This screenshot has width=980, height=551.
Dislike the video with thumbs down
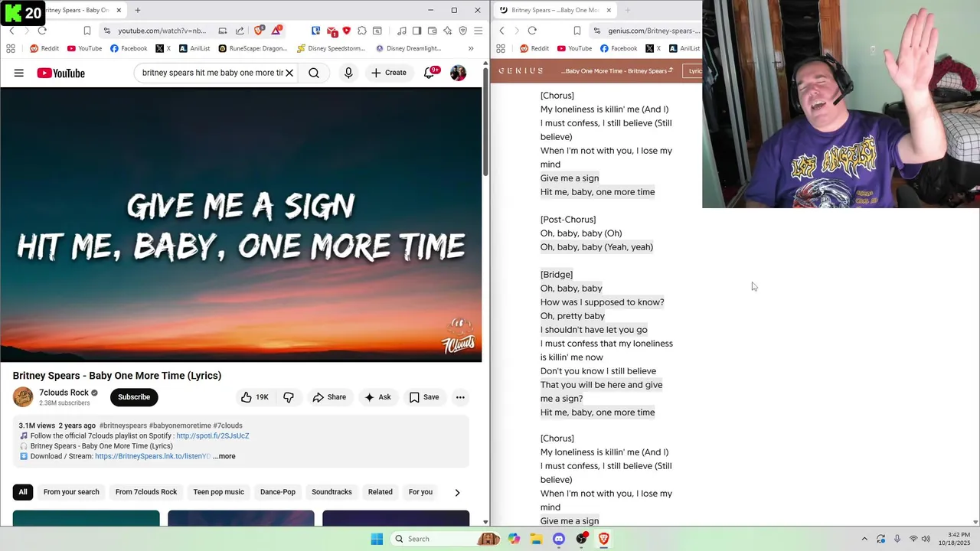point(289,397)
